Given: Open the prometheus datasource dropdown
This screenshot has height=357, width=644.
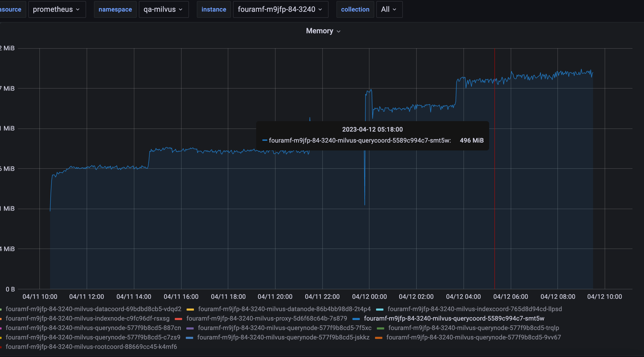Looking at the screenshot, I should point(57,9).
